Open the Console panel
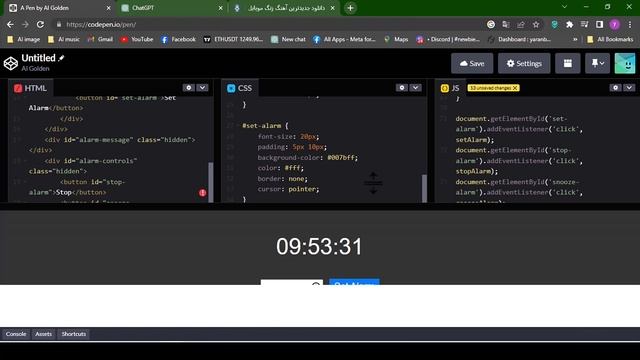Viewport: 640px width, 360px height. point(16,334)
